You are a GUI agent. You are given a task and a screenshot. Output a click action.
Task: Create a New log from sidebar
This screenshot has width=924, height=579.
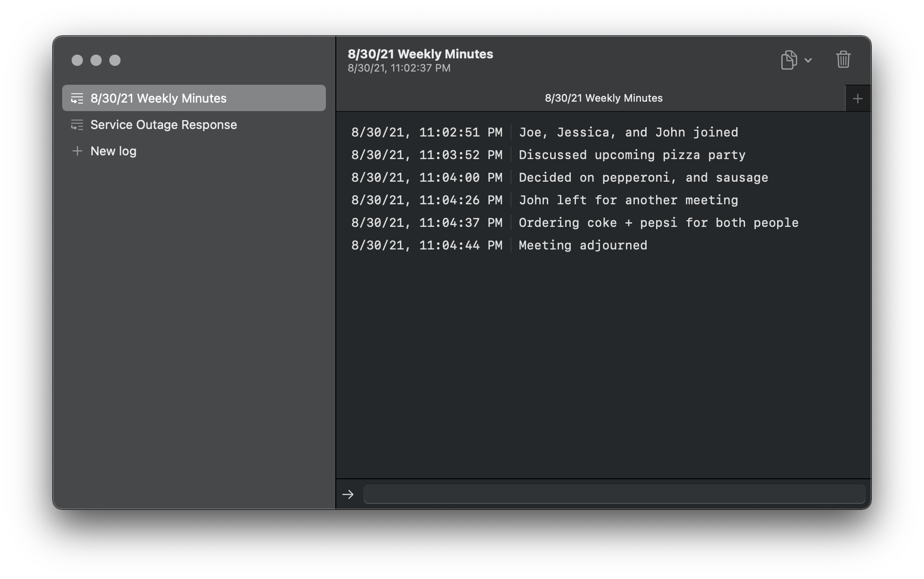[113, 151]
